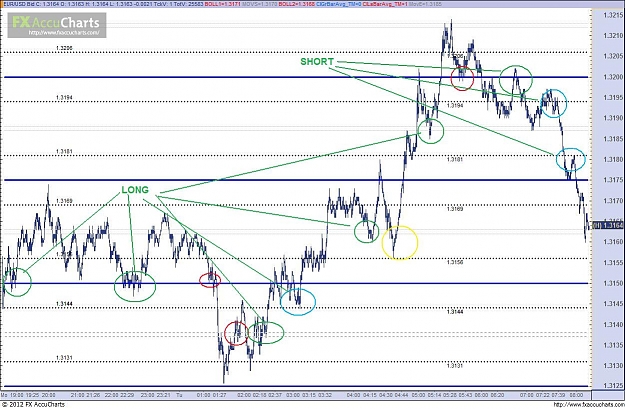
Task: Click 1.3170 on the price axis
Action: point(613,201)
